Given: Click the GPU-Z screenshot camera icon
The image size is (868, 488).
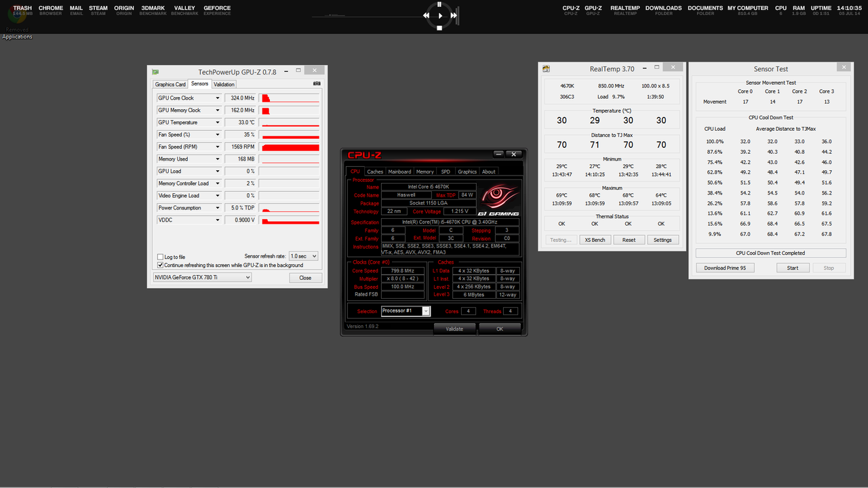Looking at the screenshot, I should [x=317, y=84].
